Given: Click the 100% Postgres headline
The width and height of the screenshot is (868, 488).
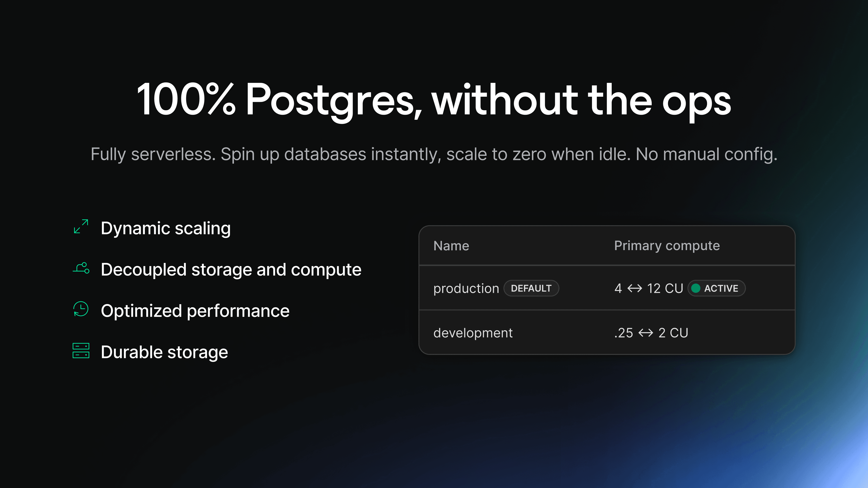Looking at the screenshot, I should (434, 100).
